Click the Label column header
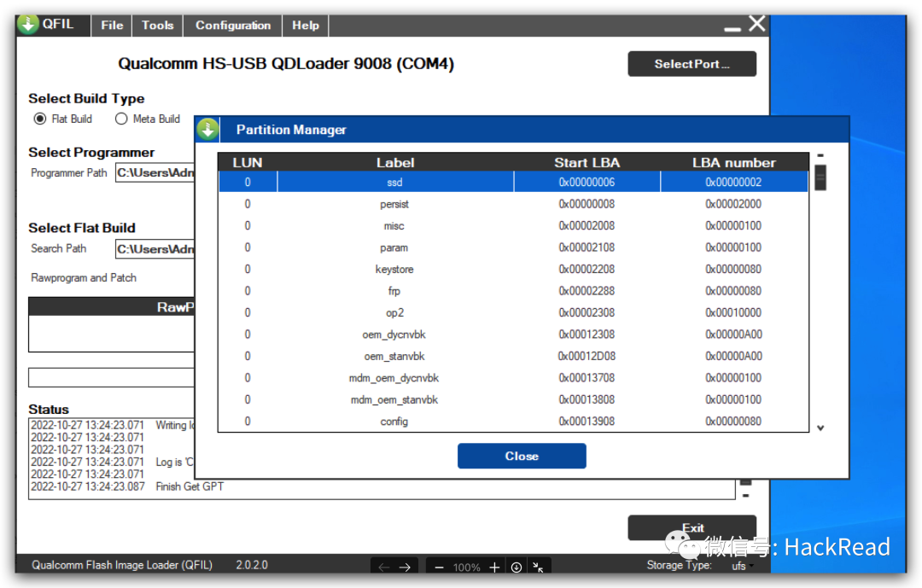Viewport: 922px width, 588px height. (x=395, y=162)
